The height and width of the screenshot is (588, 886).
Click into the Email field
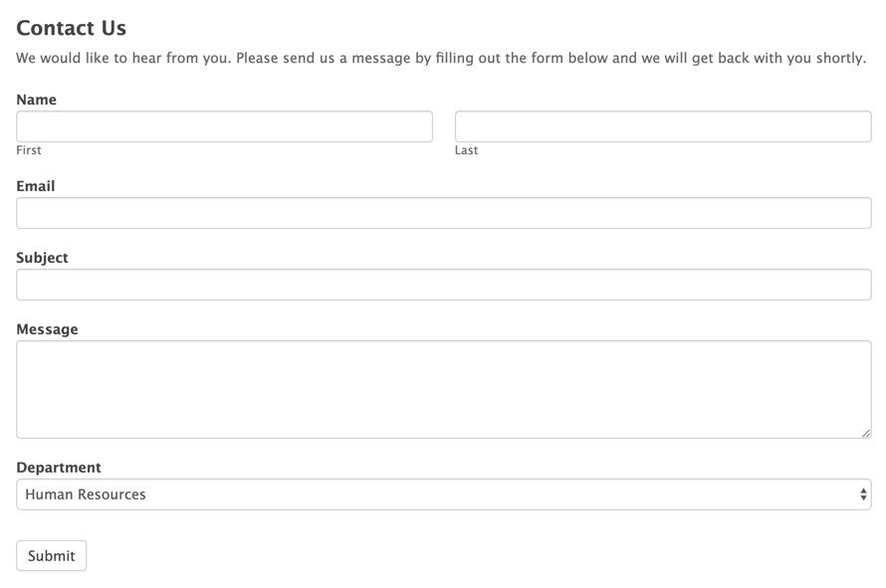tap(443, 213)
